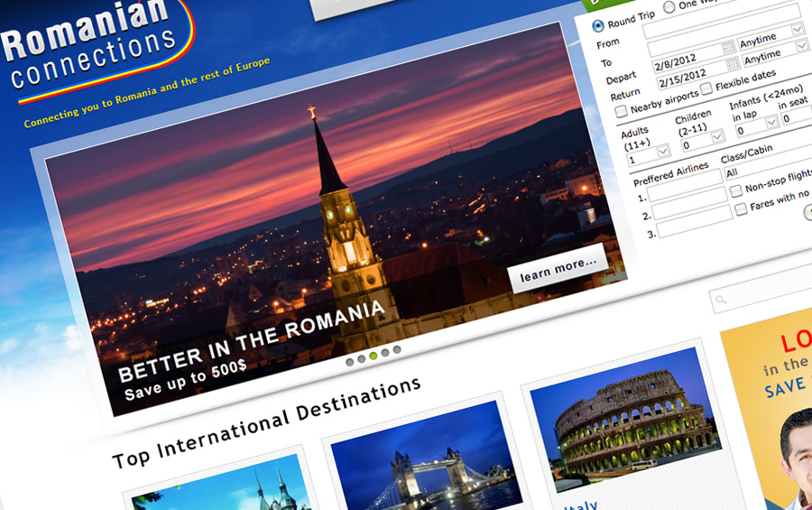This screenshot has width=812, height=510.
Task: Click the 'Save up to 500$' banner text
Action: [185, 380]
